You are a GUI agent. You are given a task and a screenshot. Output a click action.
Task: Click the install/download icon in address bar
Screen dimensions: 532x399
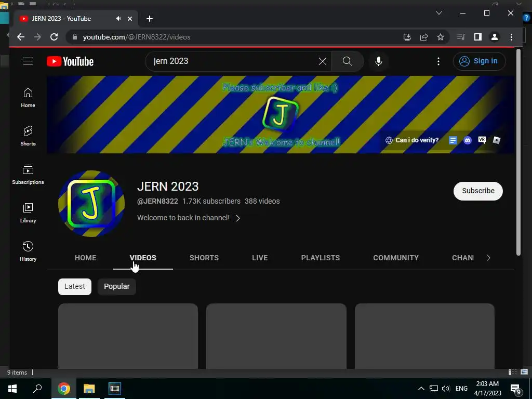click(407, 37)
